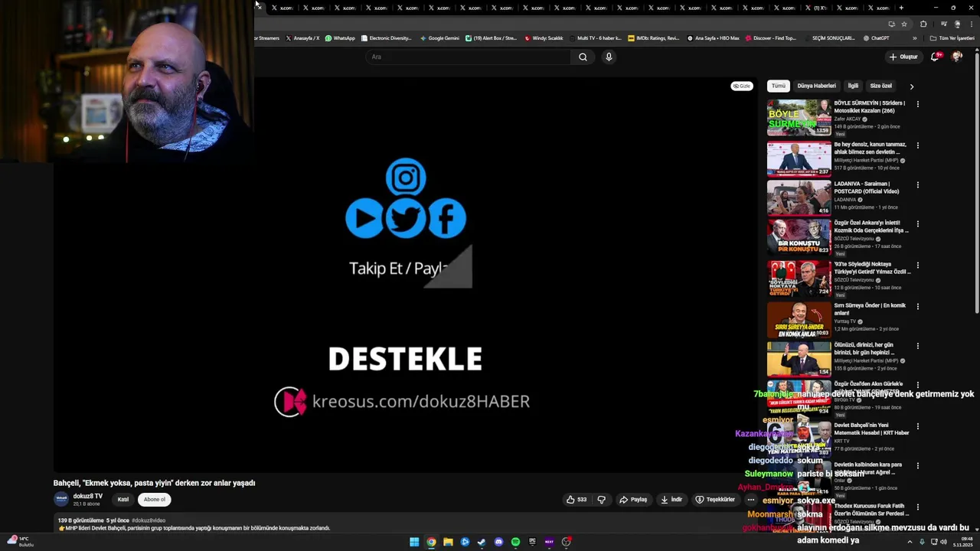Open options for Özgür Özel Ankara video
This screenshot has height=551, width=980.
917,224
